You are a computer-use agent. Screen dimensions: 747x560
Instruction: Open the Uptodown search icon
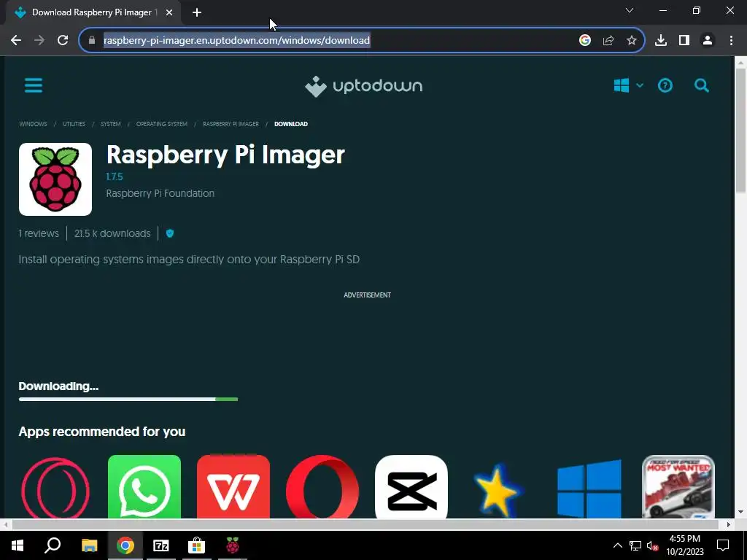[701, 86]
